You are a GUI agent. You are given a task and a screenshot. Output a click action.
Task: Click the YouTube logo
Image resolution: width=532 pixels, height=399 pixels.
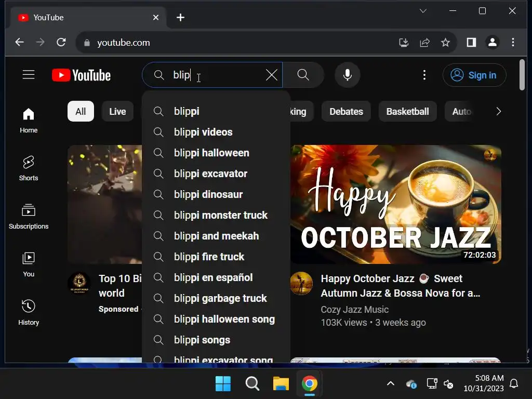click(x=82, y=75)
